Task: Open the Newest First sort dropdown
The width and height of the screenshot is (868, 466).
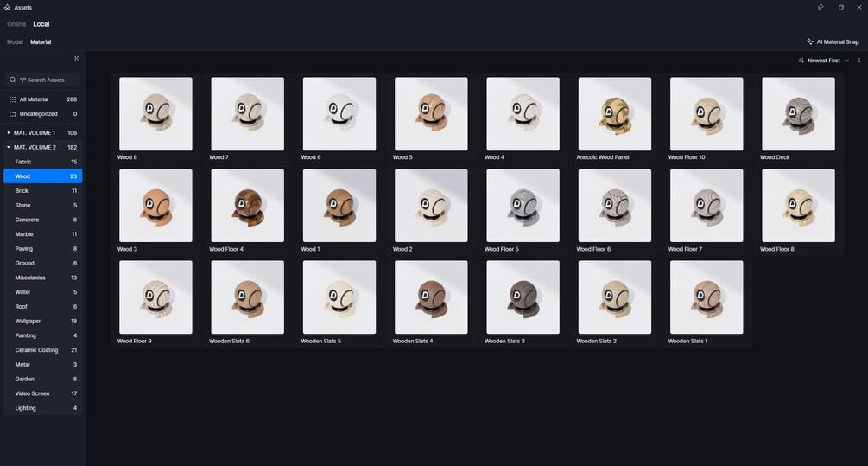Action: pos(827,61)
